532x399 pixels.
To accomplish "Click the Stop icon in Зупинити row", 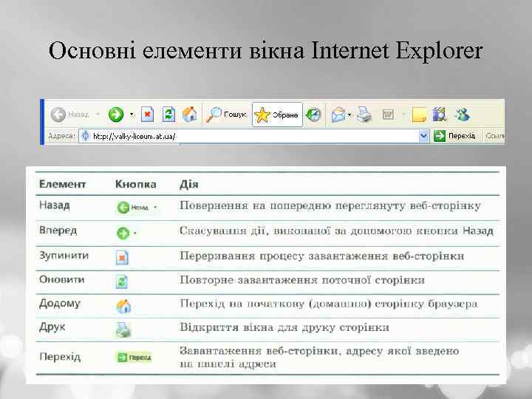I will (x=122, y=258).
